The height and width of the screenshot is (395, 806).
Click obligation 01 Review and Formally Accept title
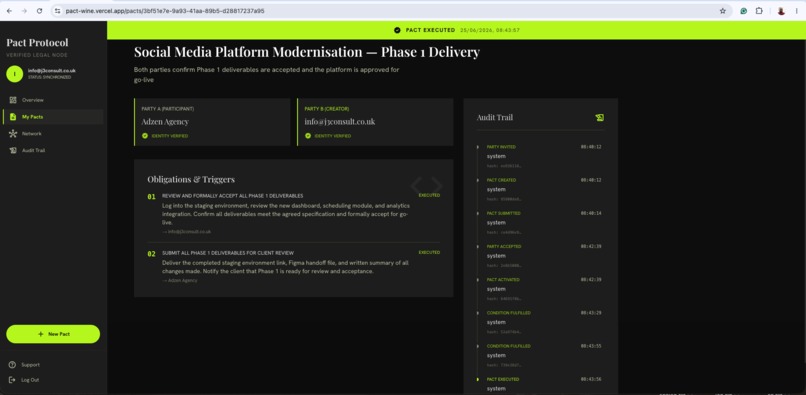coord(232,196)
